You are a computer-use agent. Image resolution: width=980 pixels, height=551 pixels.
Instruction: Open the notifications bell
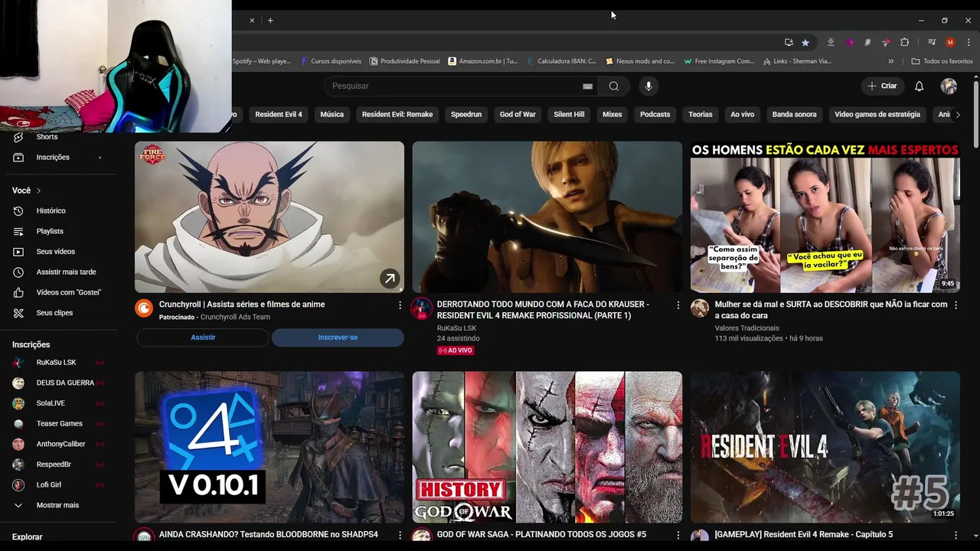click(919, 86)
